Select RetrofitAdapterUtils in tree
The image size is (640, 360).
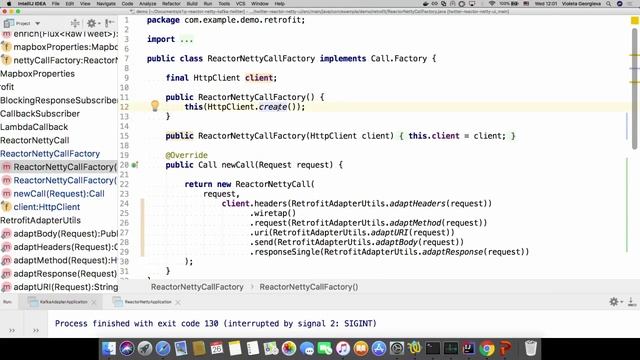(x=40, y=220)
